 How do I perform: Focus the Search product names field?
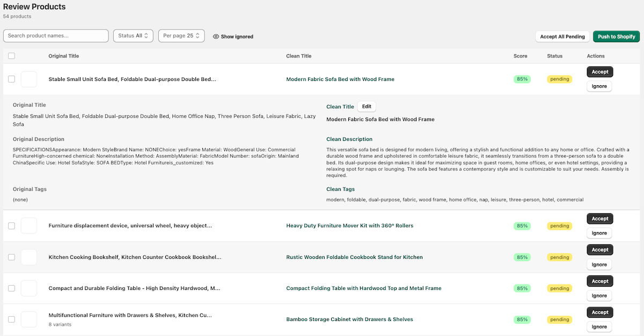56,36
